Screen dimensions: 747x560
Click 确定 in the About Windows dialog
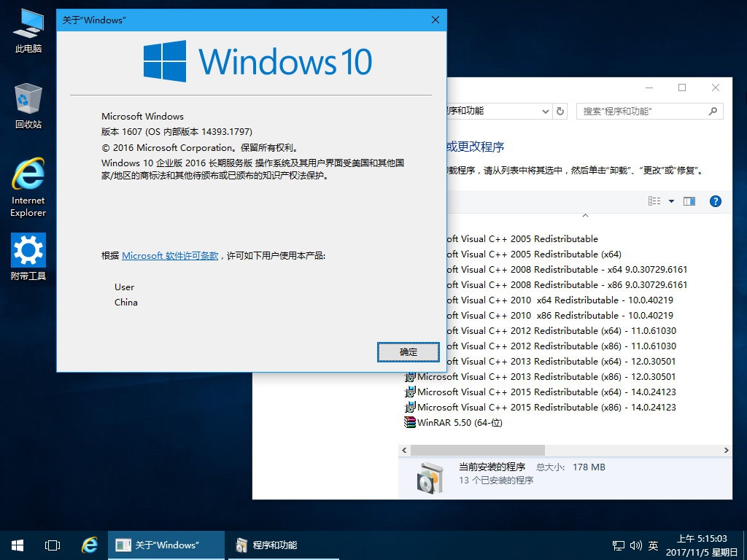409,352
